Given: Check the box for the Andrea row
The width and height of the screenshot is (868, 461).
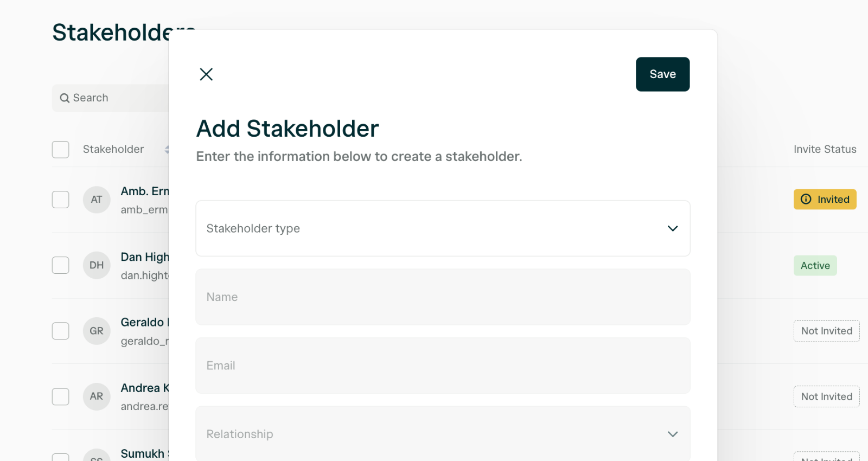Looking at the screenshot, I should point(61,396).
